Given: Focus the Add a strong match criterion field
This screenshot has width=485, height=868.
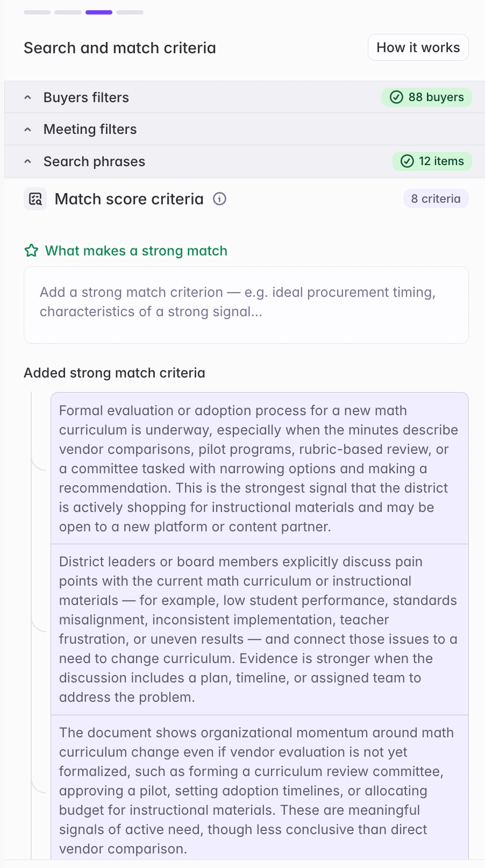Looking at the screenshot, I should pos(246,305).
